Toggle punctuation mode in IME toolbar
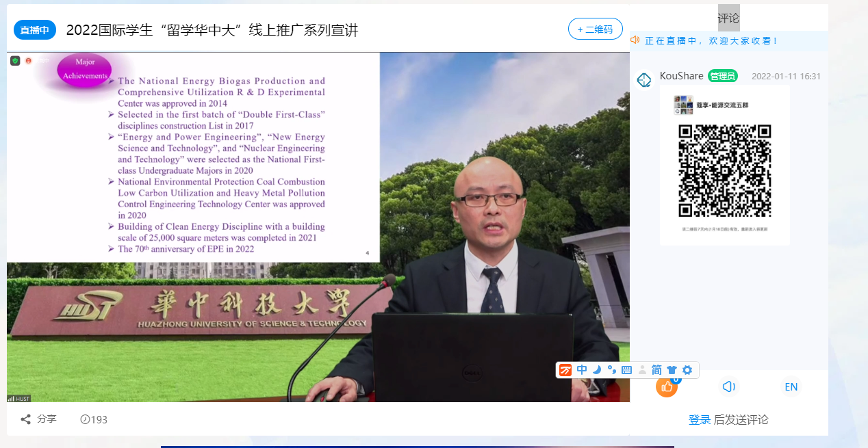The image size is (868, 448). (x=611, y=370)
